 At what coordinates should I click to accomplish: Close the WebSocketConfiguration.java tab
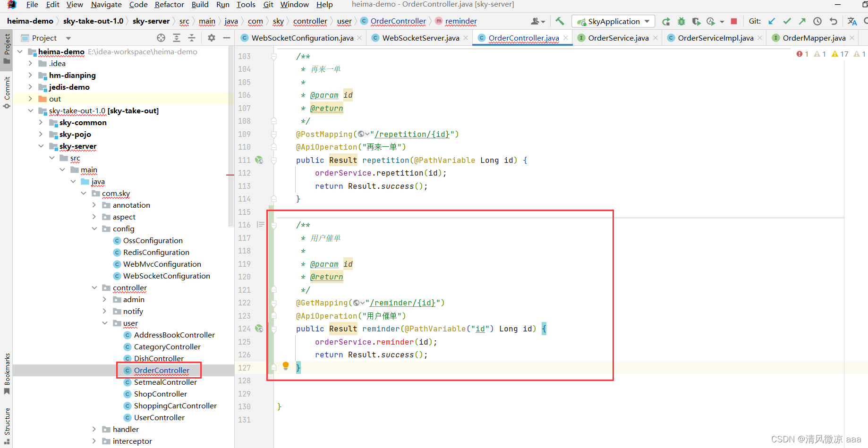[359, 38]
